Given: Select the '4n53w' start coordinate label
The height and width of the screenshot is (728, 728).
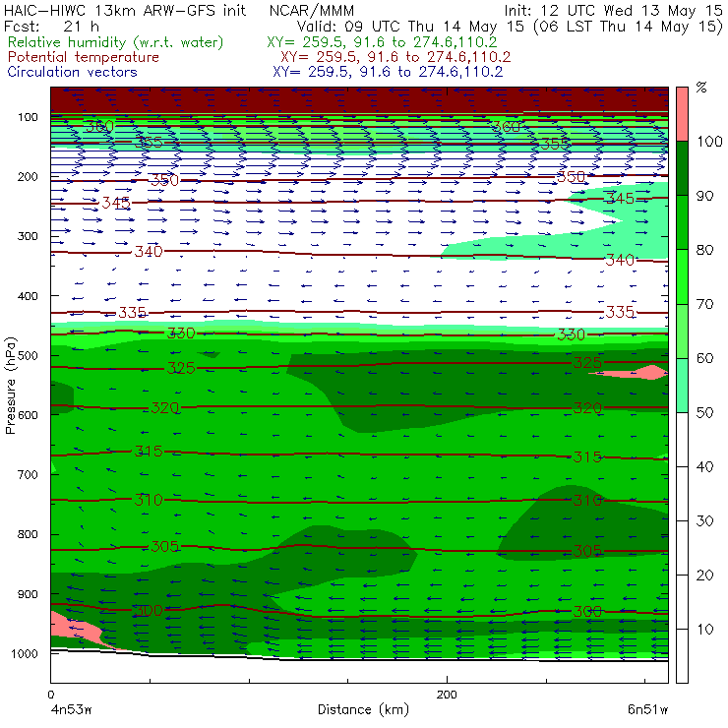Looking at the screenshot, I should tap(71, 710).
